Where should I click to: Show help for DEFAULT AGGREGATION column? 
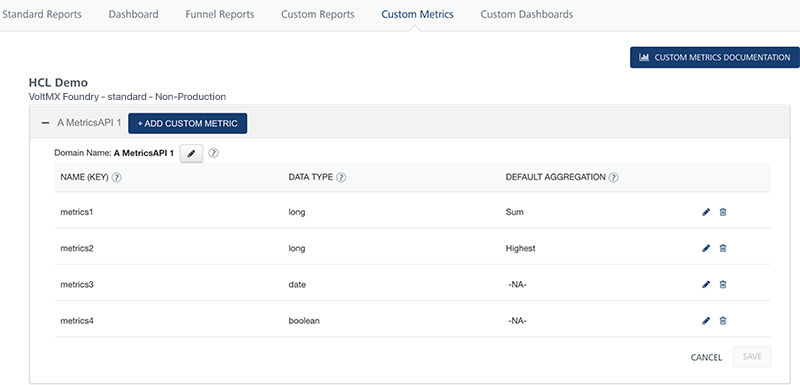(614, 177)
